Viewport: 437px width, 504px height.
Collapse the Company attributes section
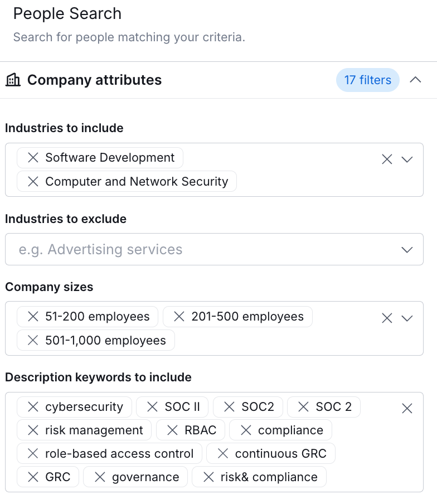click(415, 80)
